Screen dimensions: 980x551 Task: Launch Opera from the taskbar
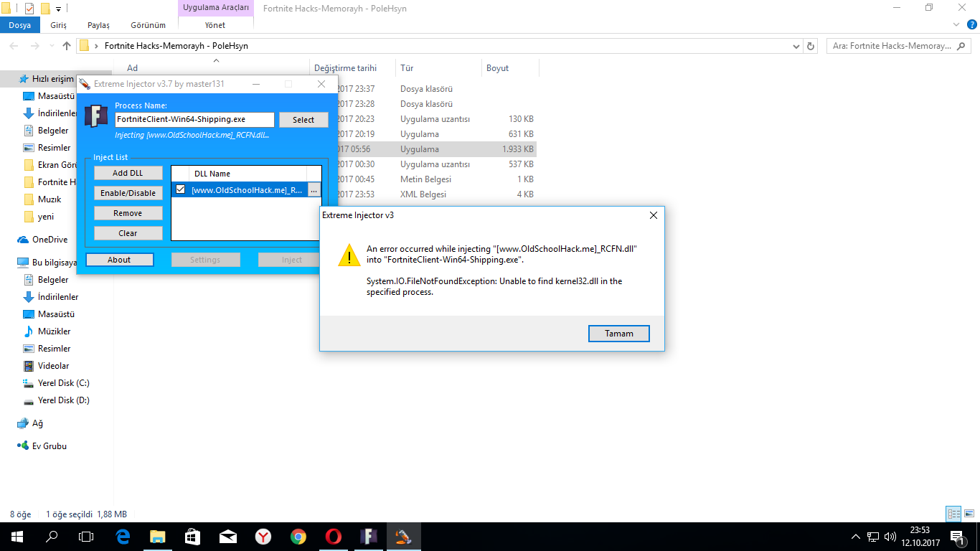click(334, 537)
